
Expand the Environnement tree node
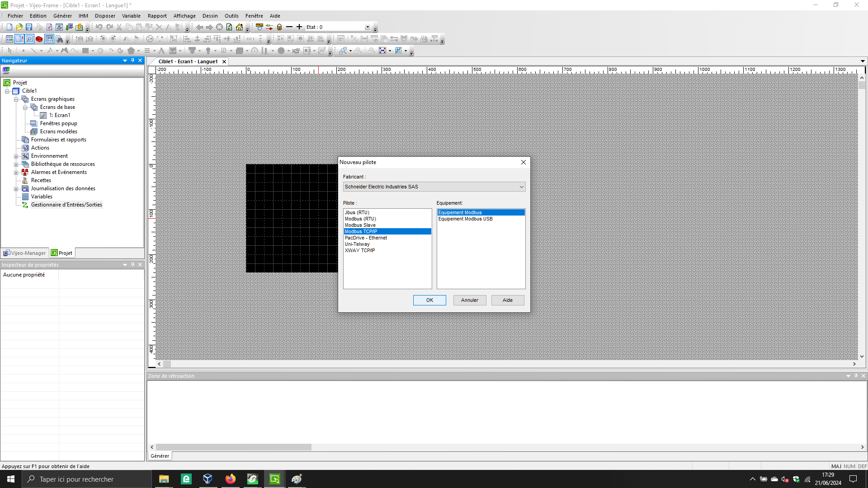point(16,156)
